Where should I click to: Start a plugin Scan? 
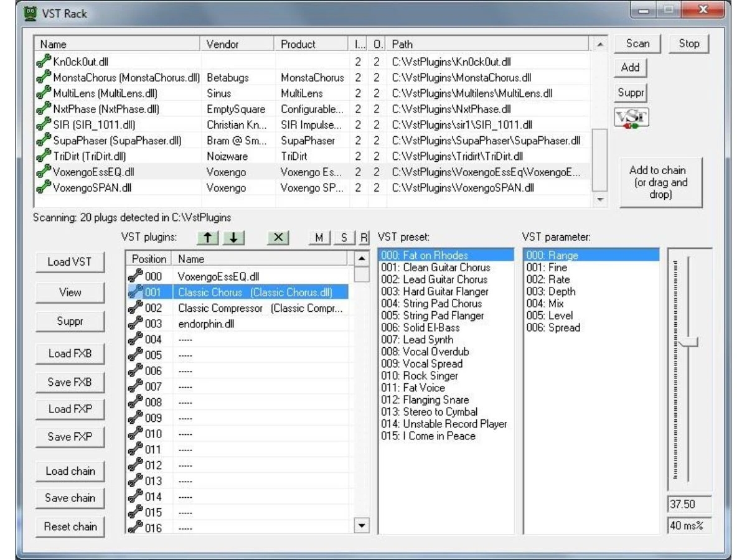(x=637, y=44)
